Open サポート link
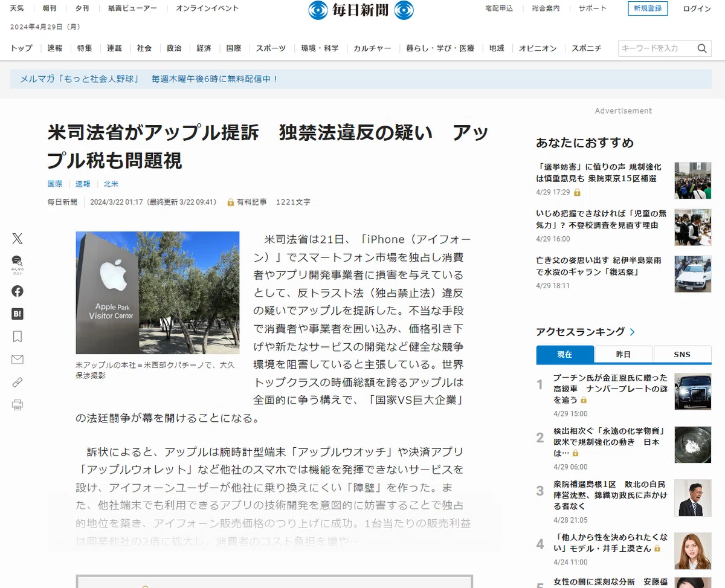Viewport: 725px width, 588px height. (593, 8)
